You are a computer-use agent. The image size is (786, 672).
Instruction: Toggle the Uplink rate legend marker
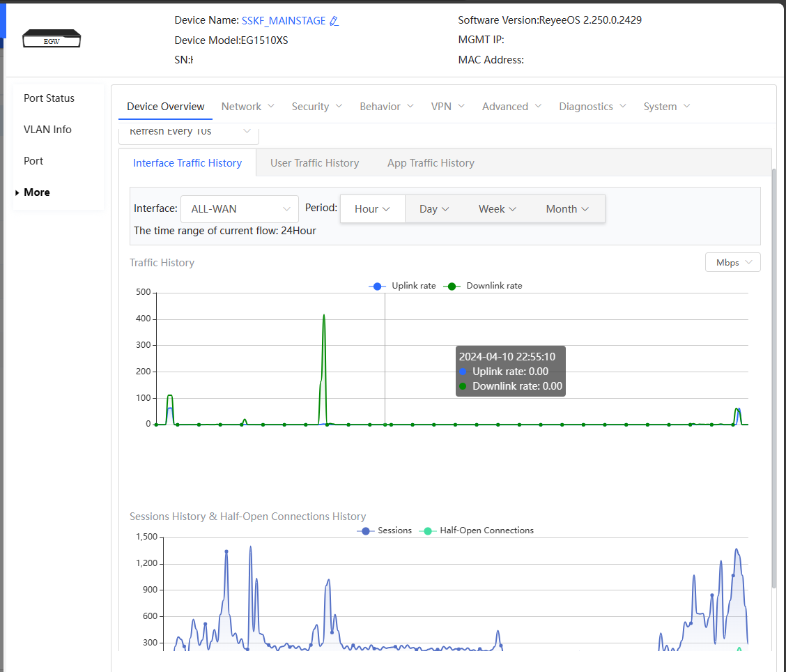(x=377, y=286)
